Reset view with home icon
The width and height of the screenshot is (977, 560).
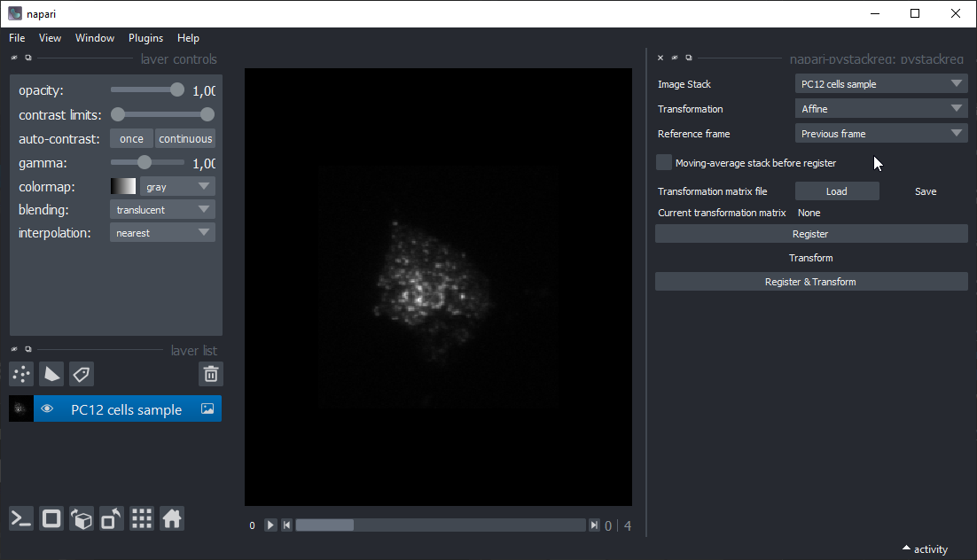172,519
